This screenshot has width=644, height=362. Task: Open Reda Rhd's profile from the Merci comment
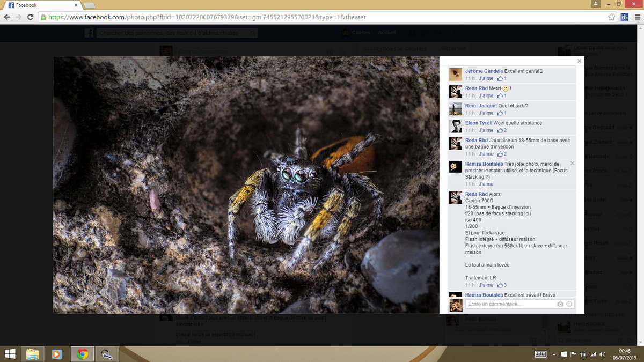coord(477,88)
